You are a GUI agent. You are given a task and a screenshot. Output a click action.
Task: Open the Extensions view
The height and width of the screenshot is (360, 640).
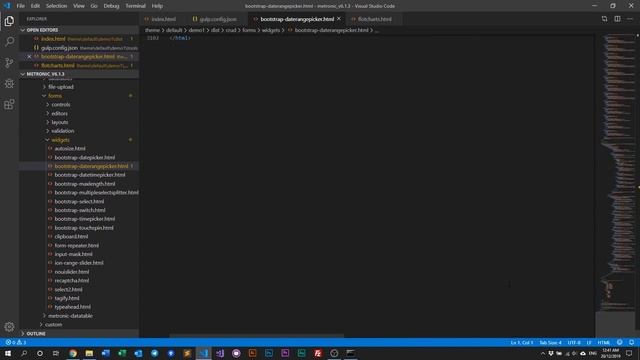click(9, 104)
